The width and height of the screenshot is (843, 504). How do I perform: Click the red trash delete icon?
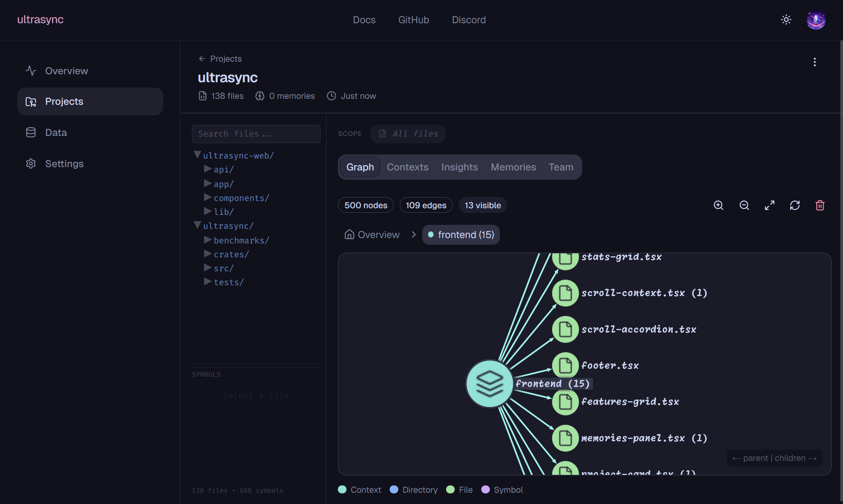point(820,206)
